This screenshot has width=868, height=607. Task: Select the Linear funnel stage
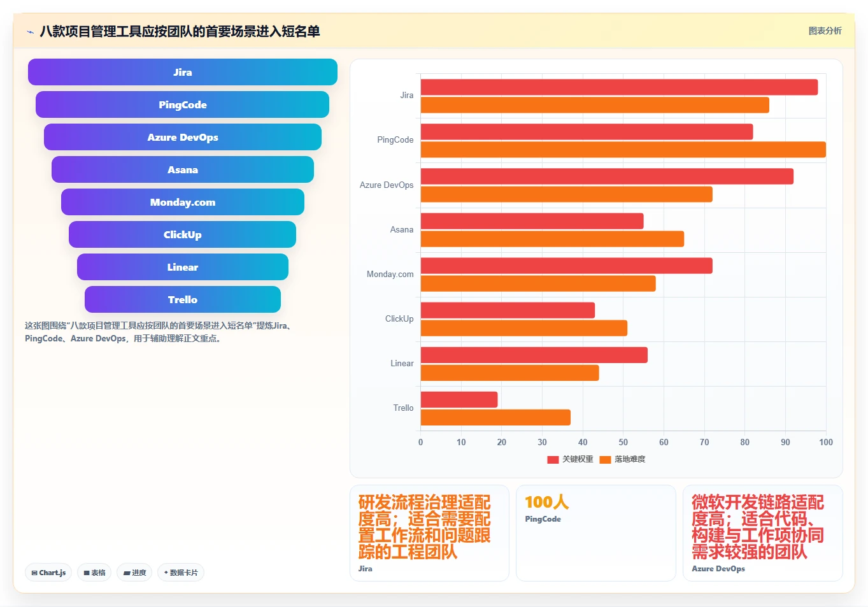(x=183, y=267)
